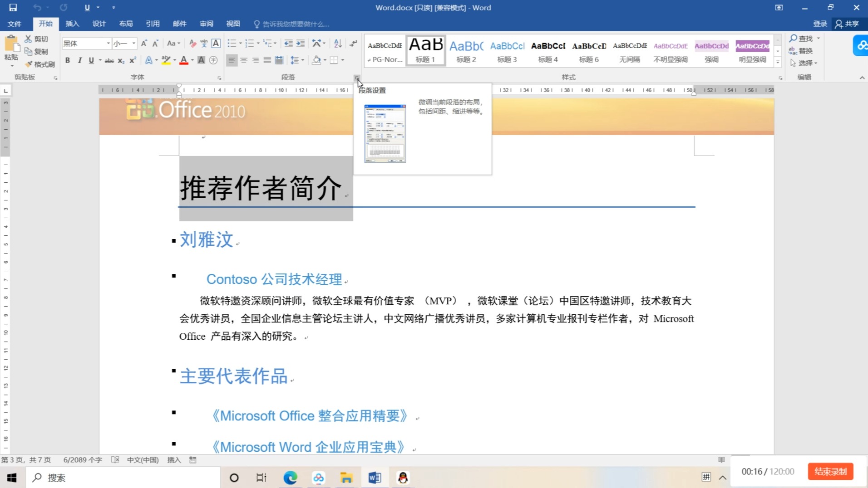
Task: Open the font dialog launcher
Action: [219, 78]
